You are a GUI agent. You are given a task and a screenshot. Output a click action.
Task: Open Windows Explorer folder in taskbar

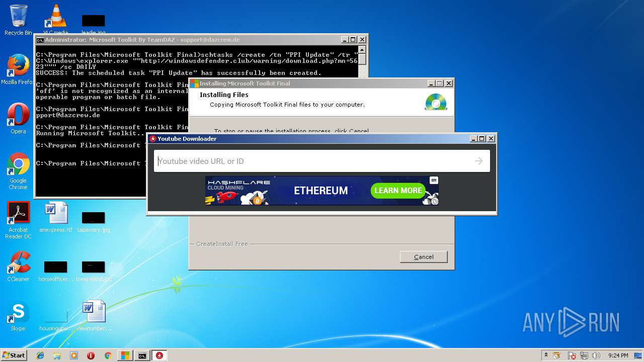(57, 355)
